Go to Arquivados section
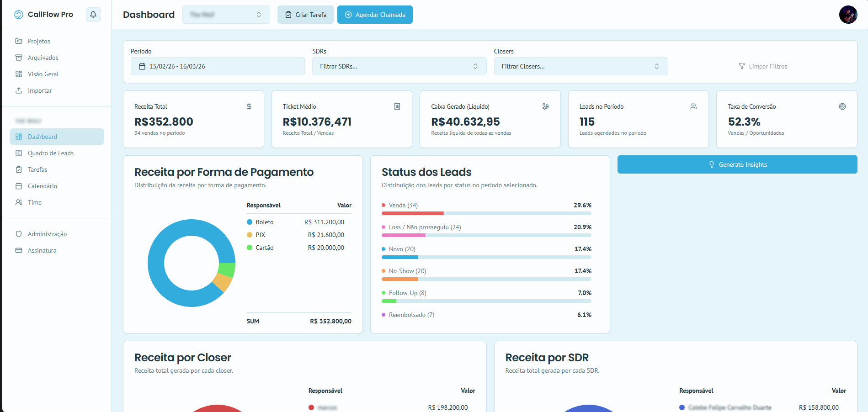Viewport: 868px width, 412px height. [x=57, y=58]
